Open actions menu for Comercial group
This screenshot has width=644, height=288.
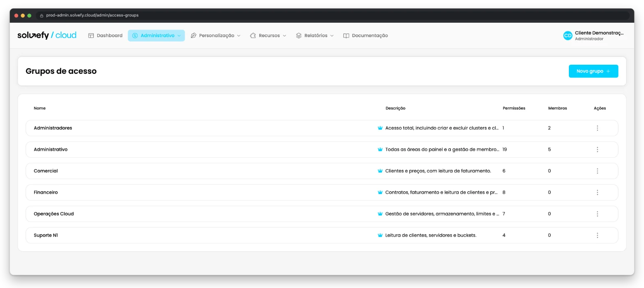(597, 171)
